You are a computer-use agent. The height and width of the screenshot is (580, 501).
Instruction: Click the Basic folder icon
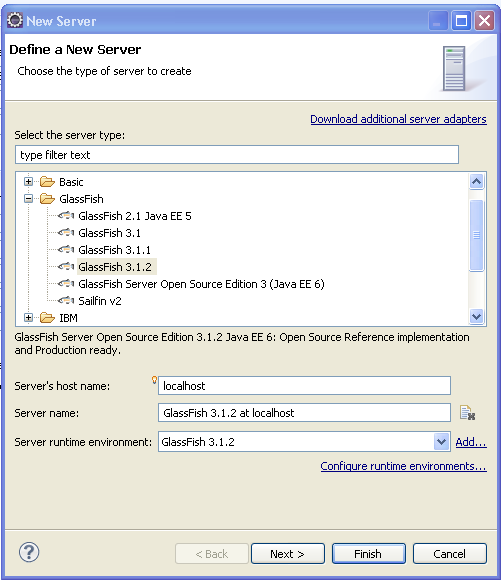point(47,182)
